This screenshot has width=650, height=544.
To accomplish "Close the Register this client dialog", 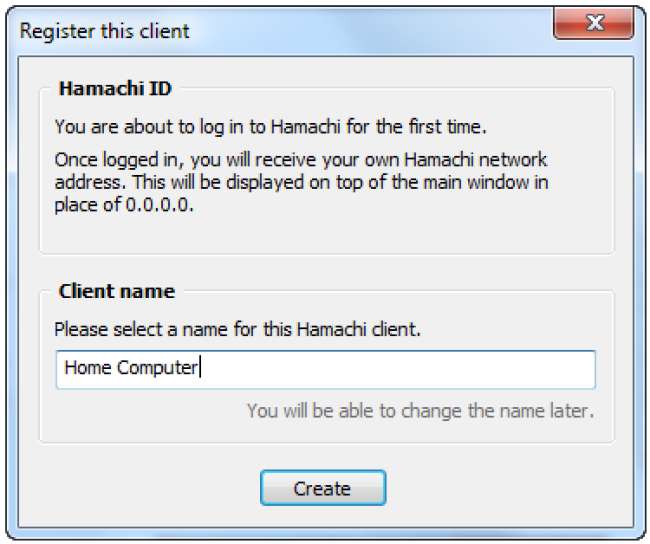I will pyautogui.click(x=595, y=24).
